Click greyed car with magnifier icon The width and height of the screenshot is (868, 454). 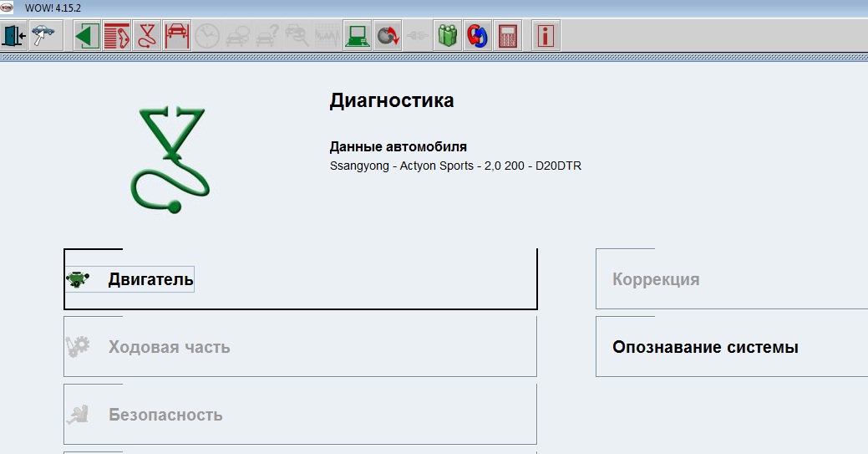pos(297,36)
